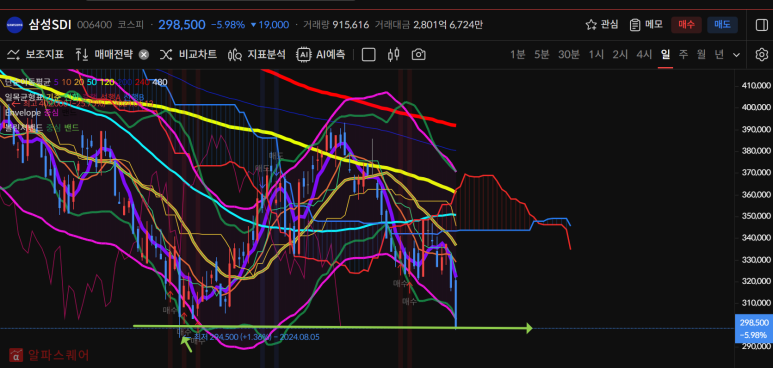Image resolution: width=773 pixels, height=368 pixels.
Task: Open the 메모 note for this stock
Action: (x=646, y=24)
